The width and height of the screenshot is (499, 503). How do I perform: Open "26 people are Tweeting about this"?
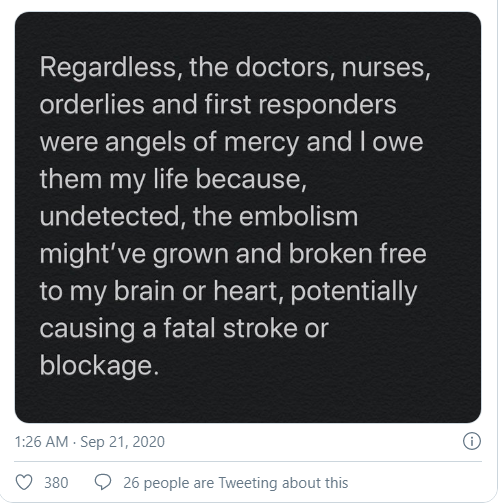coord(236,483)
